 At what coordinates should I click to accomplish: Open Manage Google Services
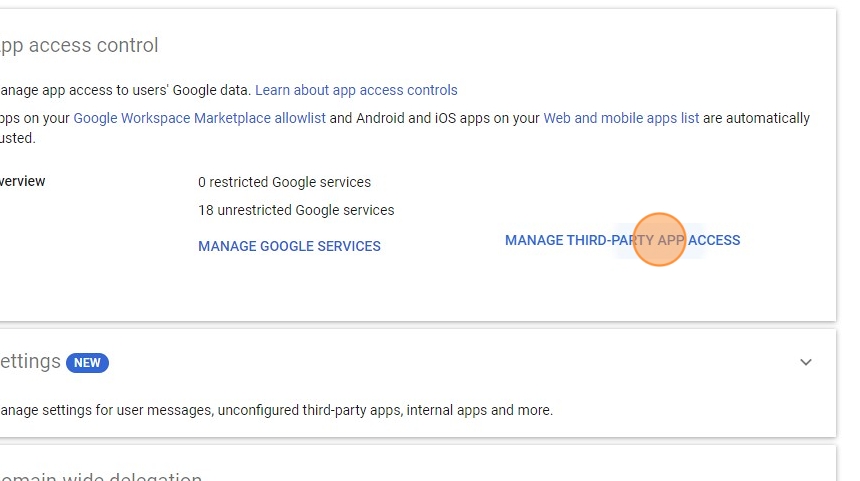click(x=289, y=246)
